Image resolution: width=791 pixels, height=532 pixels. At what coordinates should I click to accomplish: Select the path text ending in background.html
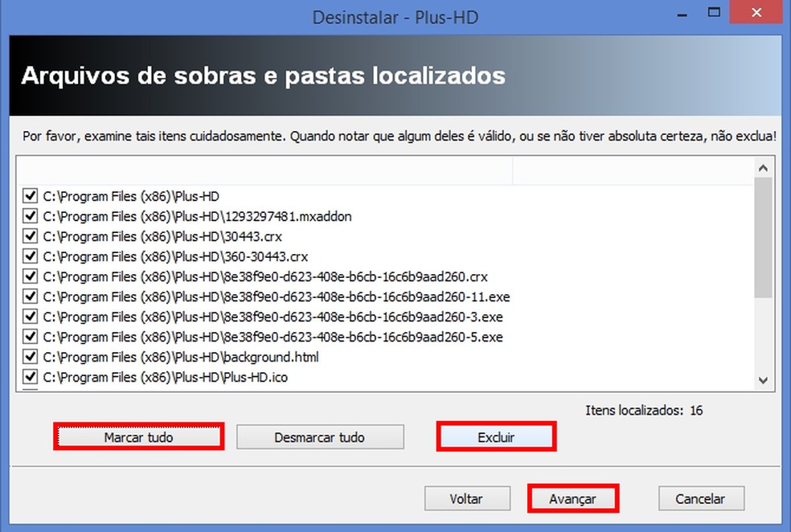click(181, 357)
